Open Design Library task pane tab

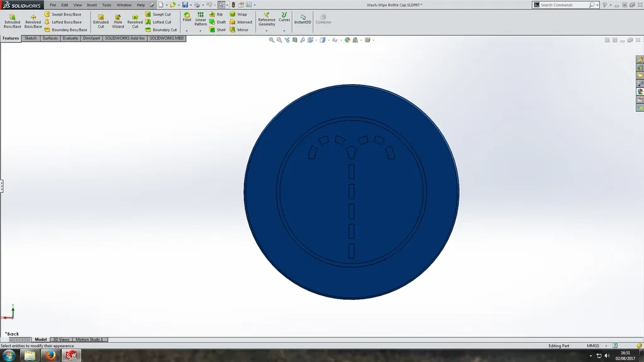640,67
